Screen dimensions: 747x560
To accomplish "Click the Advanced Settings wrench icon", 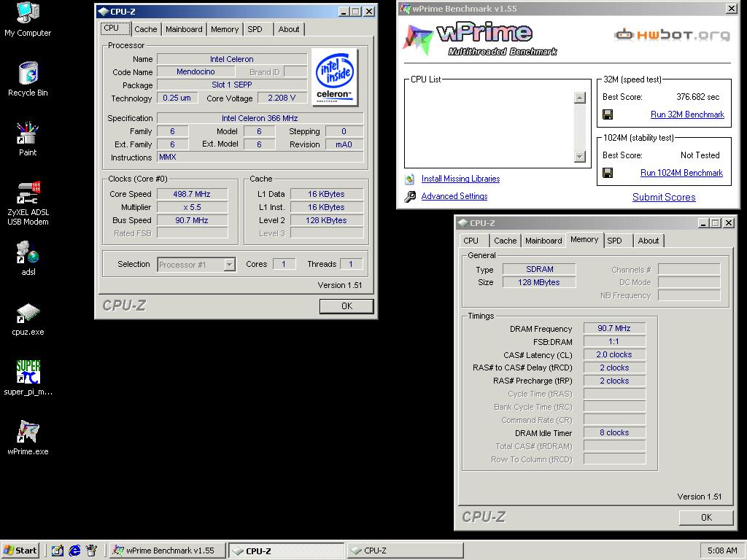I will click(410, 196).
